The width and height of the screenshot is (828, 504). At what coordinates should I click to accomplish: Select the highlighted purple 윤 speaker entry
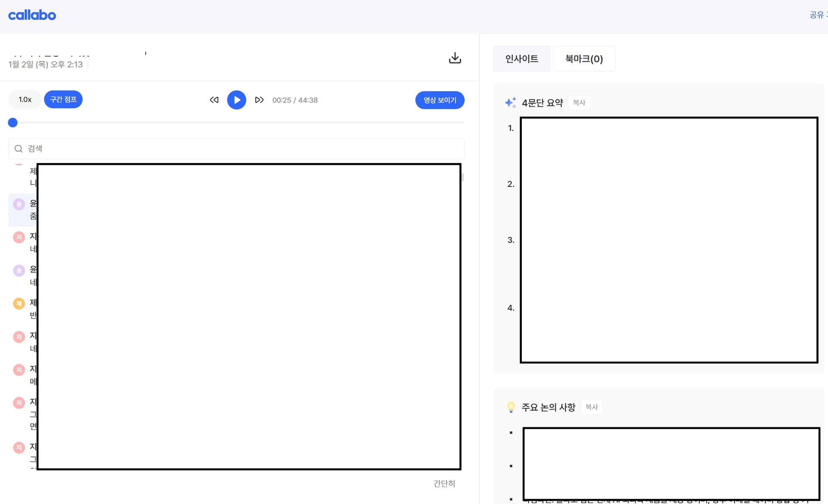coord(19,205)
